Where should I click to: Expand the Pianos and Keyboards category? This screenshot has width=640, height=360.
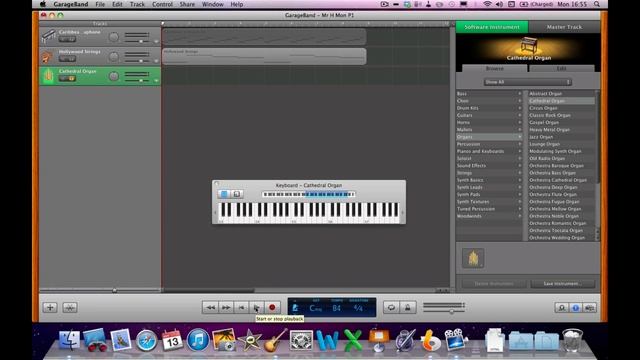pos(489,151)
